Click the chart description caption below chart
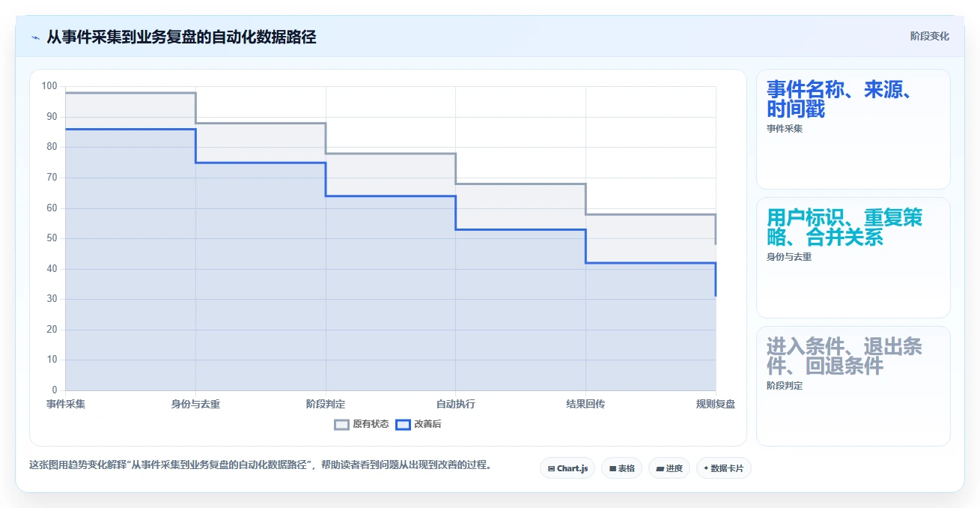The width and height of the screenshot is (980, 508). point(261,465)
